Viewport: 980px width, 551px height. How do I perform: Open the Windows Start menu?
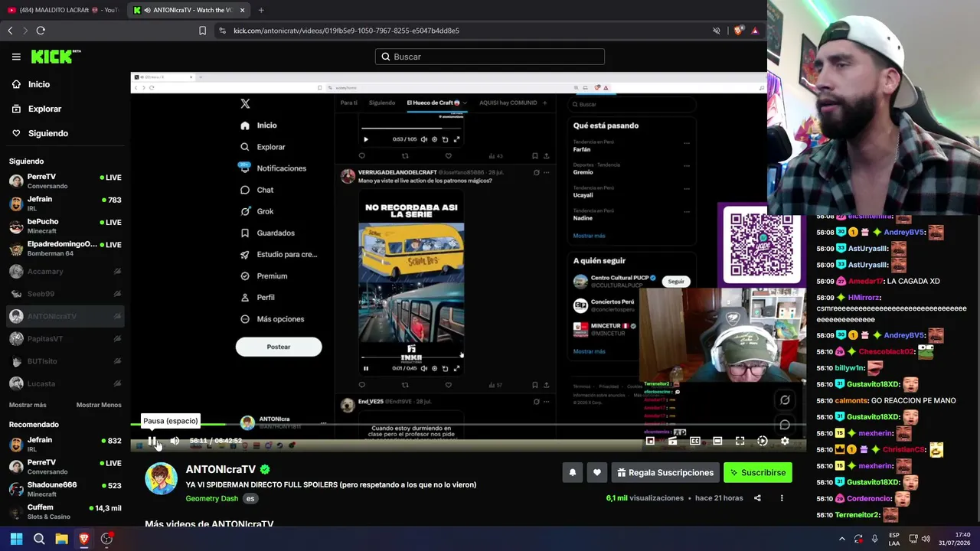(16, 539)
